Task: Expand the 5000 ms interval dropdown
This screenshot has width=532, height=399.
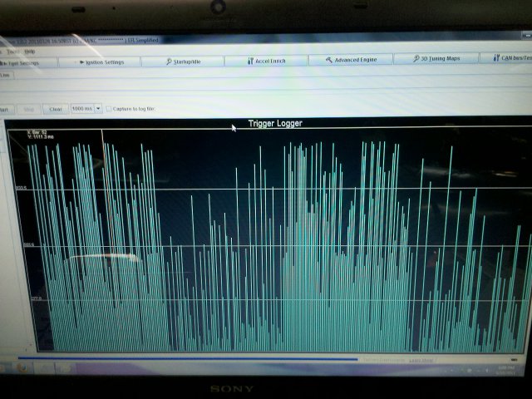Action: 98,109
